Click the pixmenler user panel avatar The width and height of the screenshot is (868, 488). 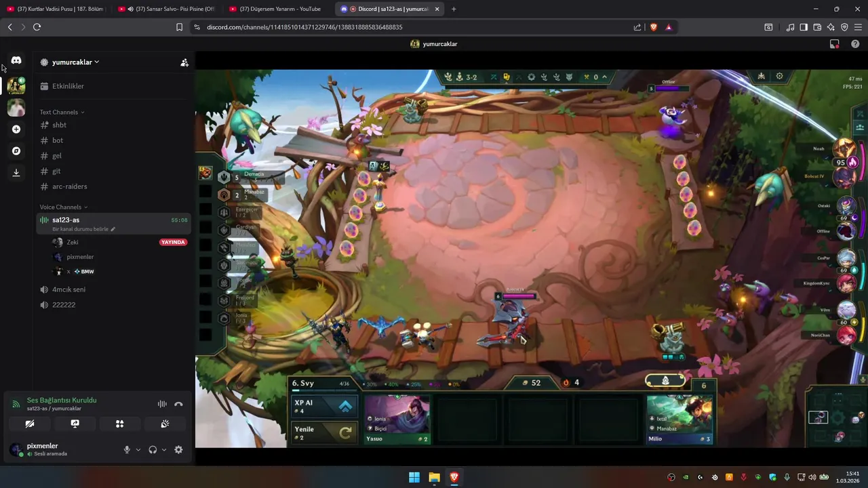point(16,449)
